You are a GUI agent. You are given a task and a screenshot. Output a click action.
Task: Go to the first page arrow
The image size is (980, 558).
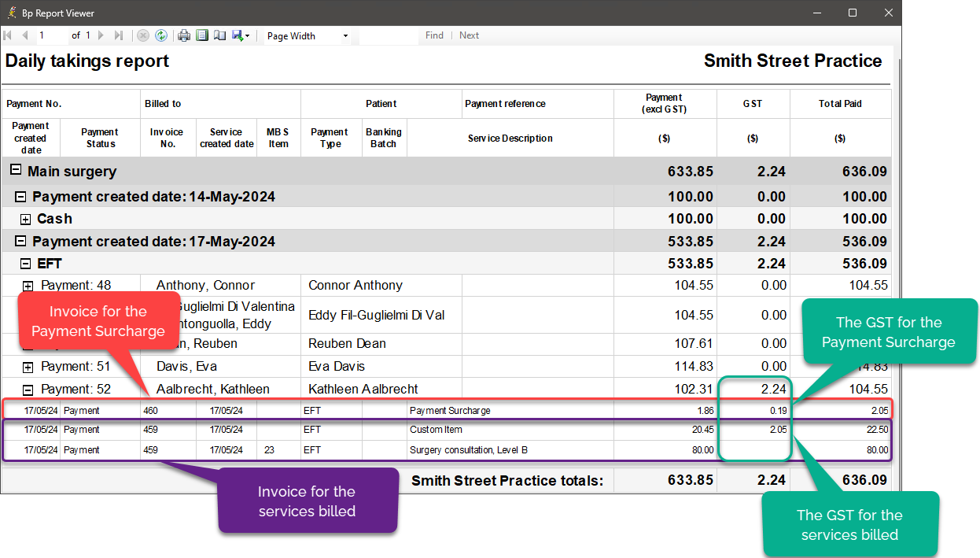9,35
